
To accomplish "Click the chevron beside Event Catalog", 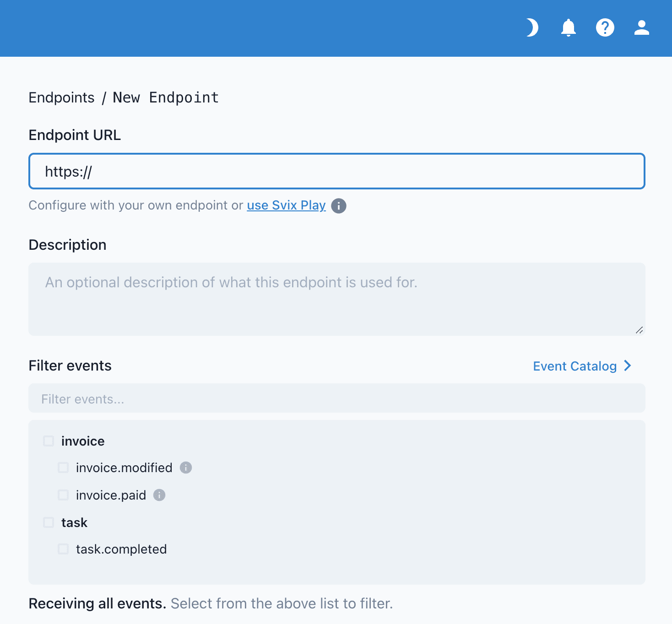I will click(627, 366).
